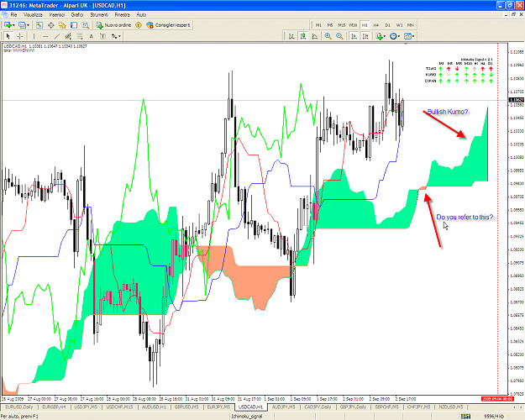Switch chart to line chart
Viewport: 525px width, 420px height.
coord(315,36)
